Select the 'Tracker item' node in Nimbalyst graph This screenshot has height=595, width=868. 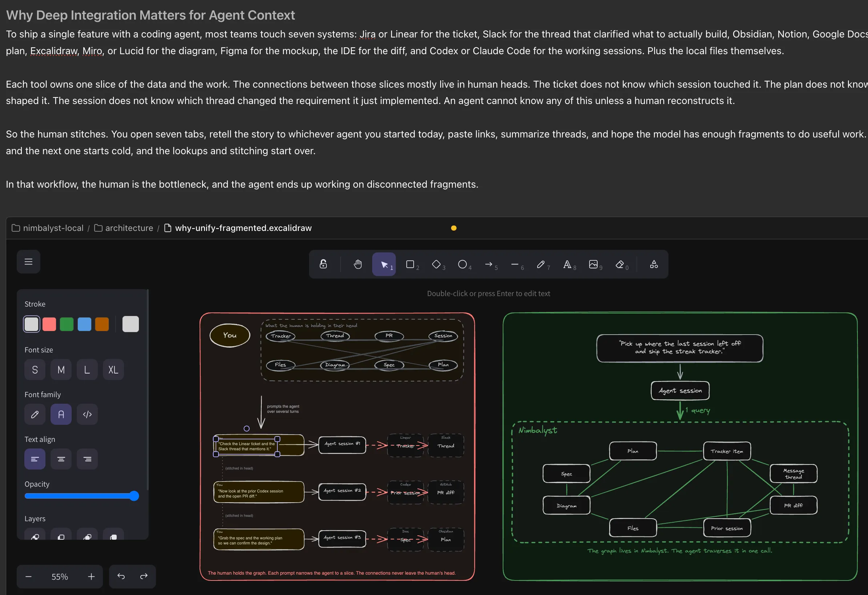coord(727,451)
